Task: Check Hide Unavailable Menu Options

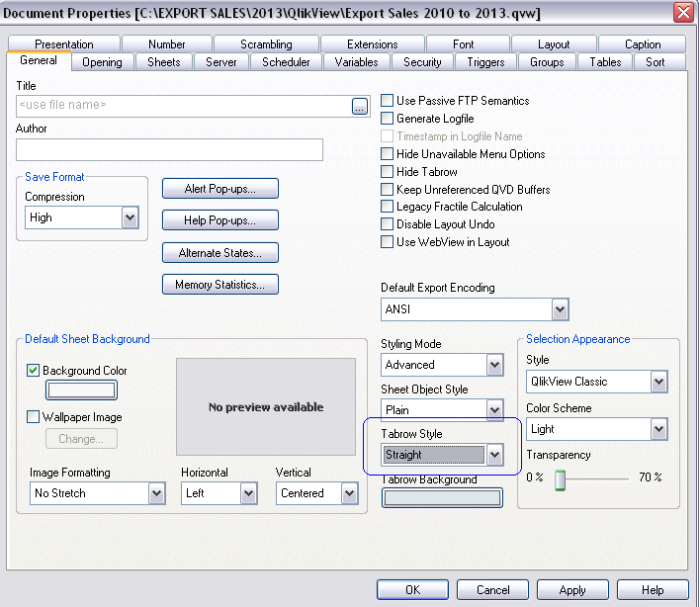Action: point(387,153)
